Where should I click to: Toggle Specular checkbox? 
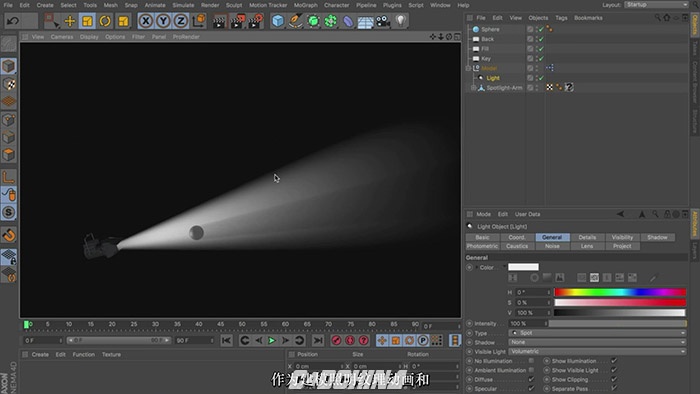point(531,389)
